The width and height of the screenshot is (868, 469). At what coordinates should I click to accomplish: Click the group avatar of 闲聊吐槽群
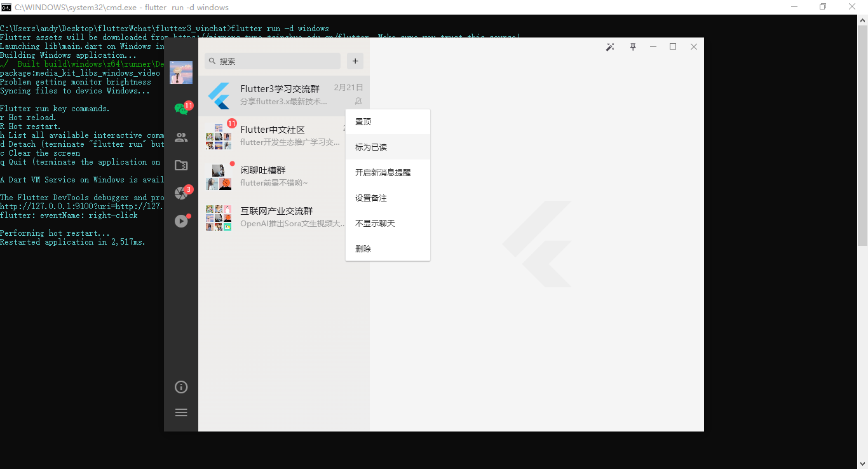219,177
